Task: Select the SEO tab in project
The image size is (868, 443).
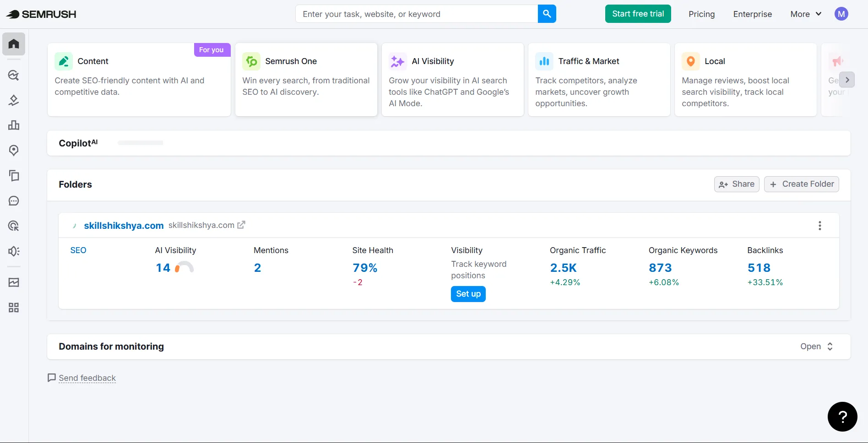Action: click(78, 250)
